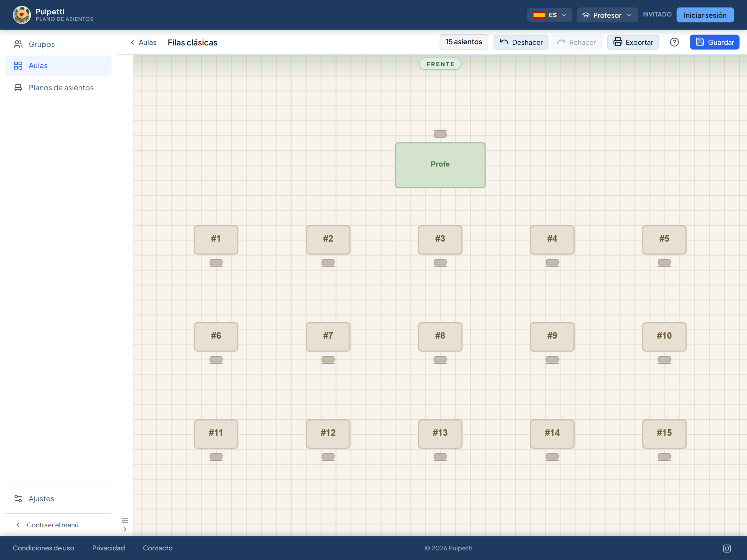Click the Rehacer redo button

point(576,42)
